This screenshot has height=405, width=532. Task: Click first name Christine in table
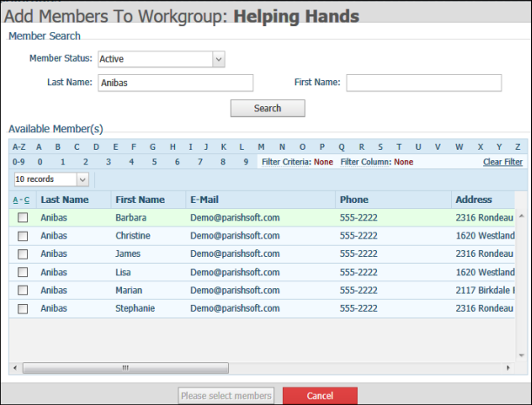click(x=132, y=236)
